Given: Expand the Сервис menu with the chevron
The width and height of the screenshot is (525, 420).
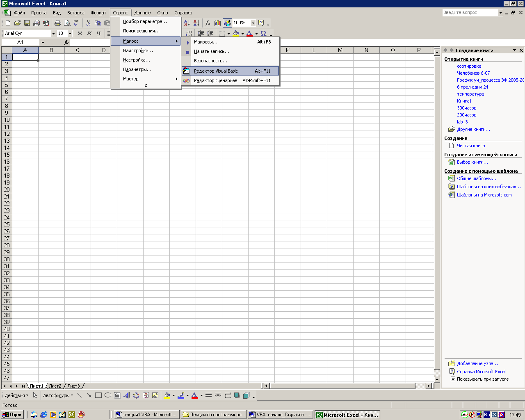Looking at the screenshot, I should coord(146,86).
